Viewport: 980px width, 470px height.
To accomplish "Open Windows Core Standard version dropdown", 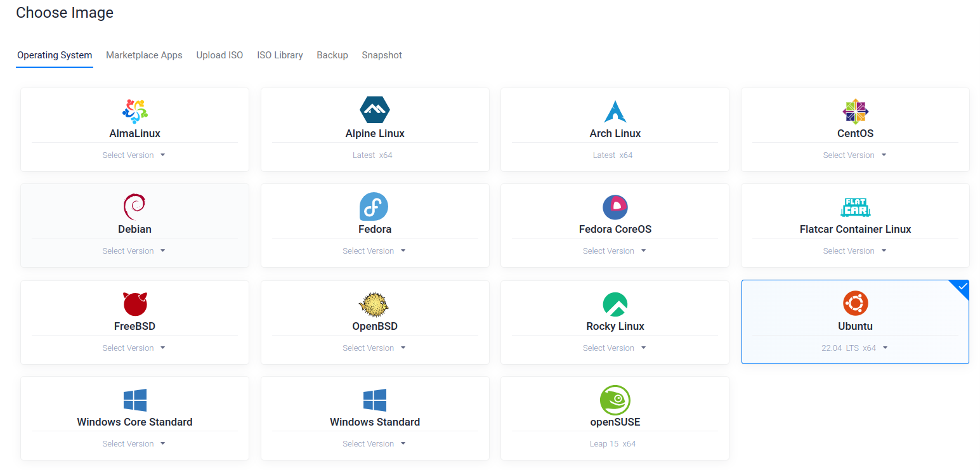I will [134, 443].
